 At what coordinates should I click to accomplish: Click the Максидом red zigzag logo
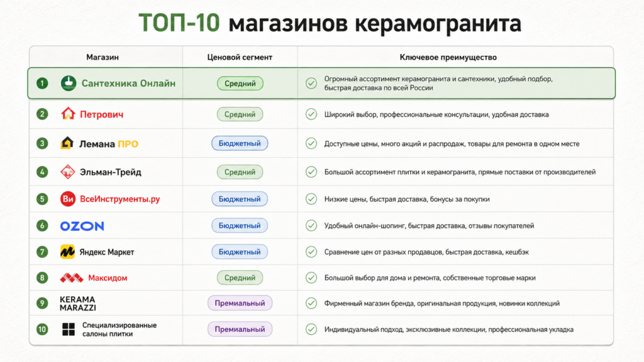[72, 278]
